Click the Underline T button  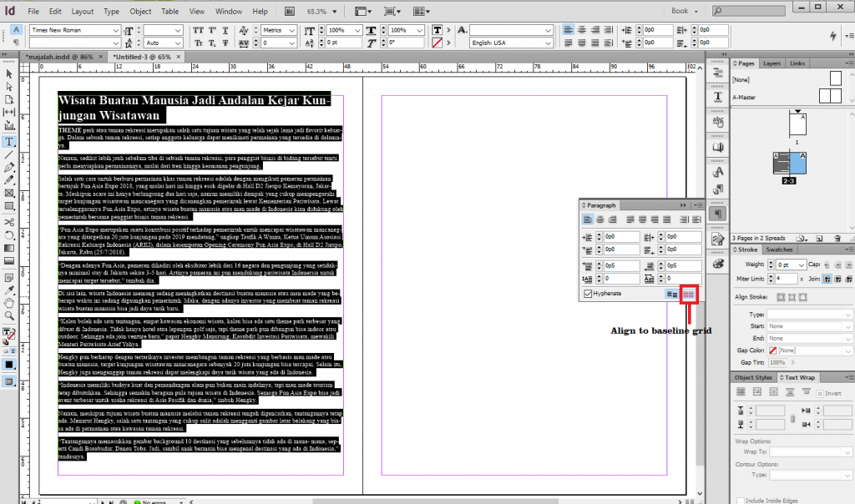(225, 30)
